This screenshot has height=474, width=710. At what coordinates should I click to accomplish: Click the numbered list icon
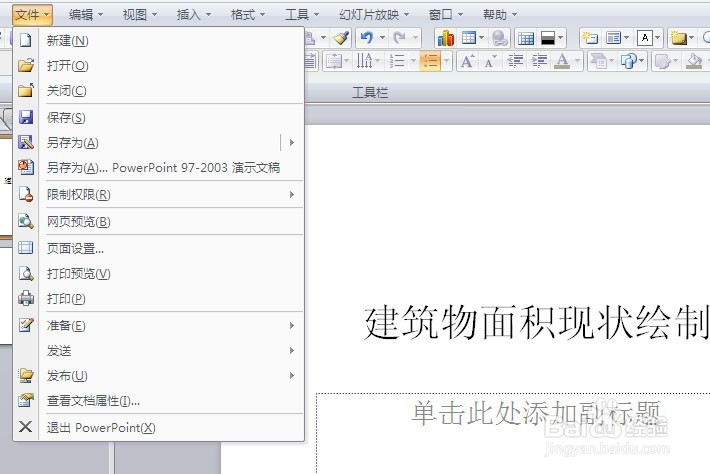click(397, 61)
